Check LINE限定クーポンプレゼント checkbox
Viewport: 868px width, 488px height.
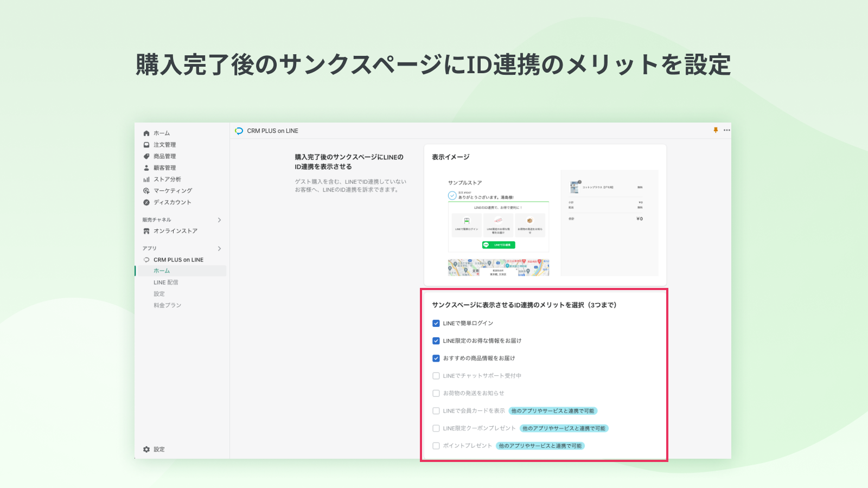[x=436, y=428]
